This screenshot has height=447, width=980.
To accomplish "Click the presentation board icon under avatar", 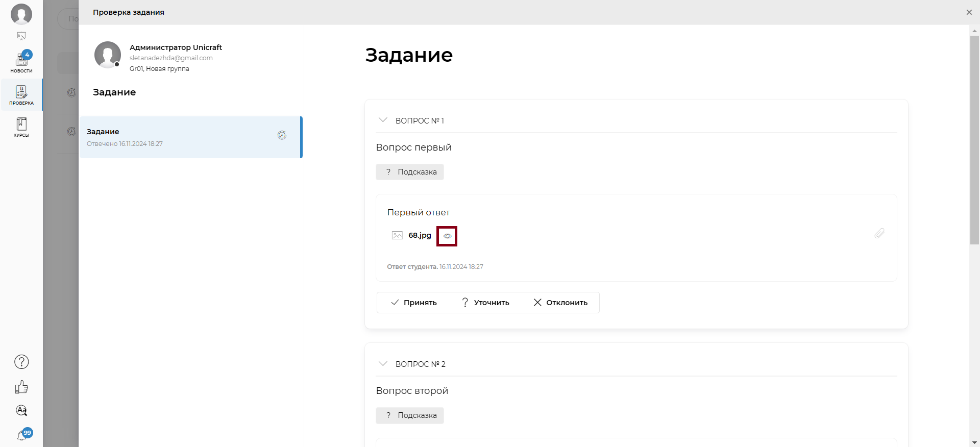I will click(x=21, y=36).
